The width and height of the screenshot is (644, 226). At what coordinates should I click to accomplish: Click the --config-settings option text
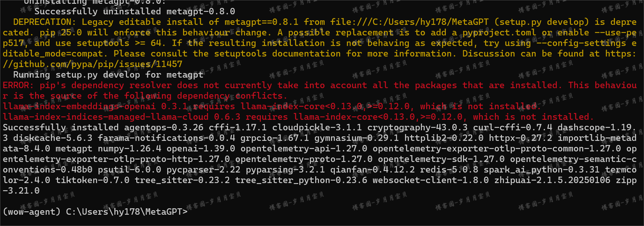[x=581, y=43]
